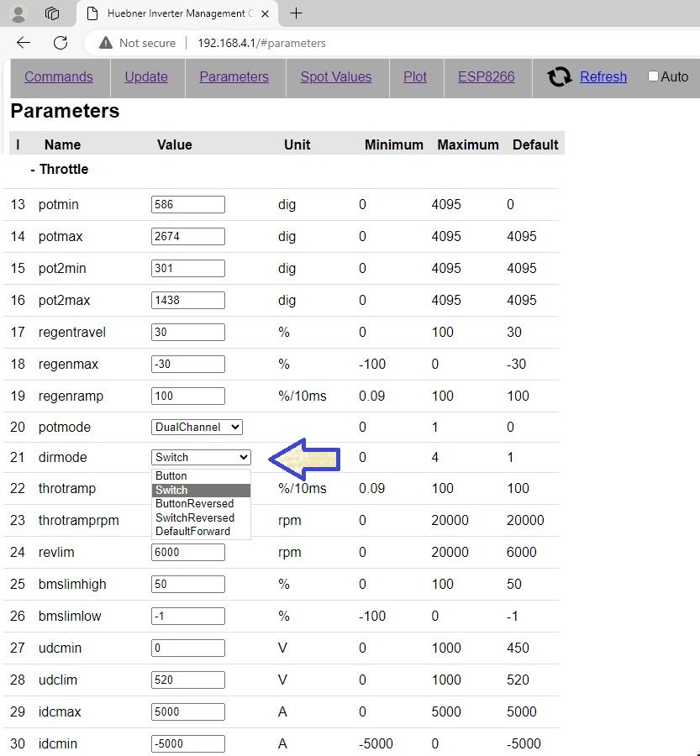Choose DefaultForward from dirmode list
700x756 pixels.
192,531
